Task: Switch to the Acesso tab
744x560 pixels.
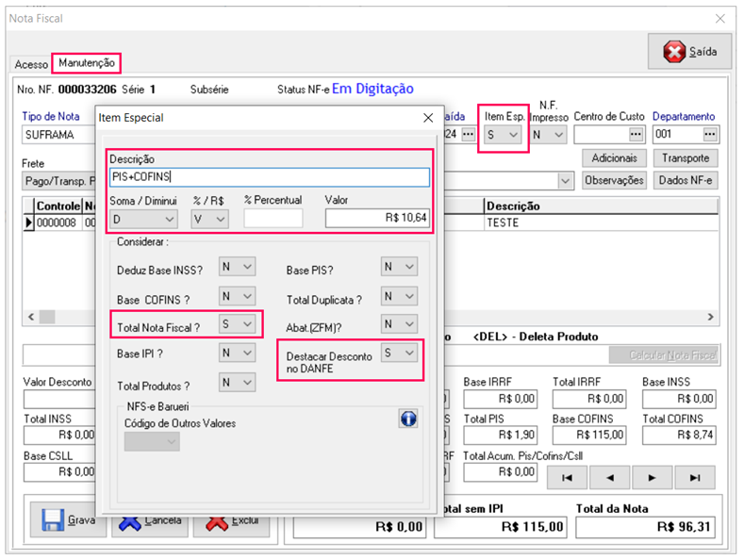Action: (x=30, y=63)
